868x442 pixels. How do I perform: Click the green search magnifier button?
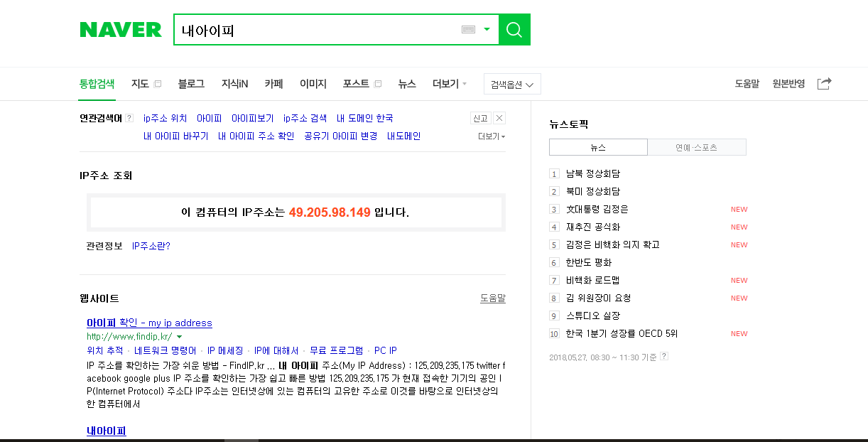[514, 29]
